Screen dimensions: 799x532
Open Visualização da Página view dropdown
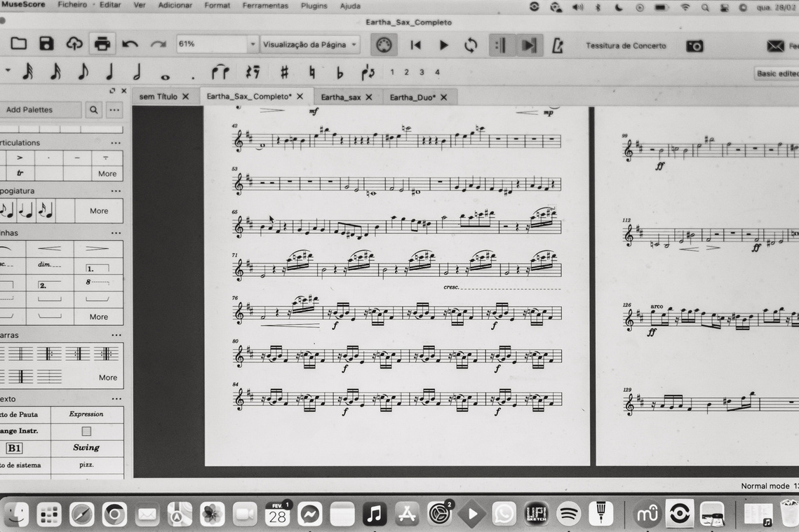point(310,44)
